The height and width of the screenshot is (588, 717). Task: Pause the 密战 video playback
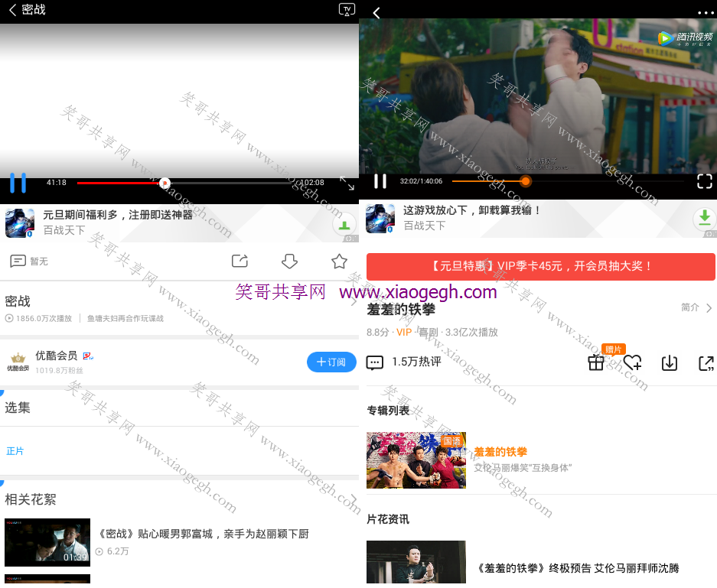pyautogui.click(x=18, y=183)
